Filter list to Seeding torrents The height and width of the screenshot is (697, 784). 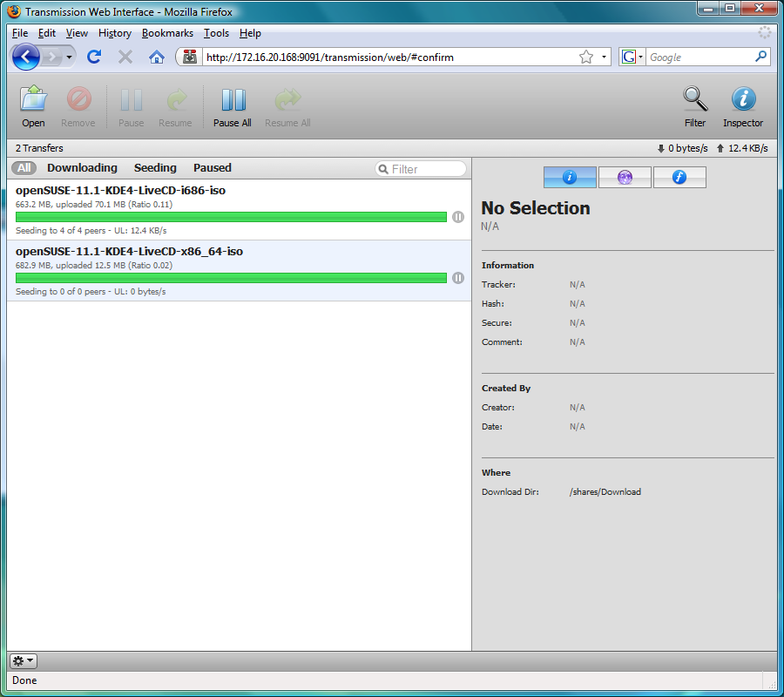coord(155,168)
